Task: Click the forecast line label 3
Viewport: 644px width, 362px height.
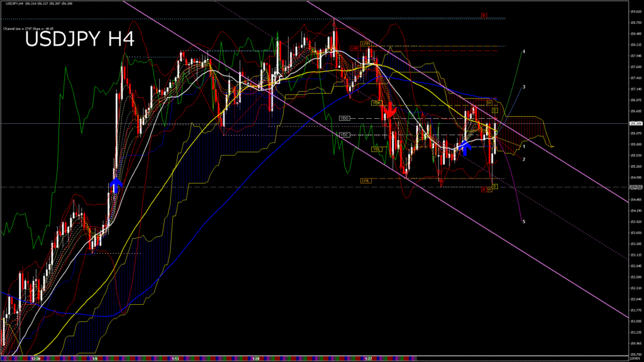Action: click(x=524, y=87)
